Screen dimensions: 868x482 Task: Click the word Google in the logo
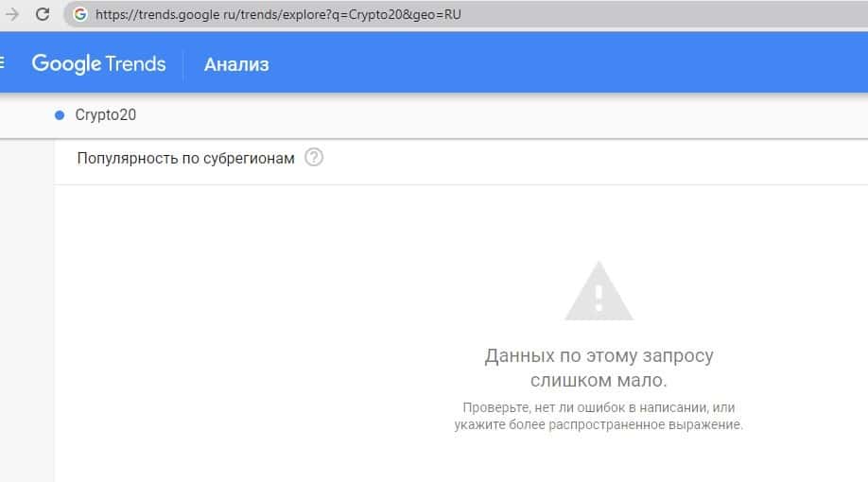click(x=66, y=63)
